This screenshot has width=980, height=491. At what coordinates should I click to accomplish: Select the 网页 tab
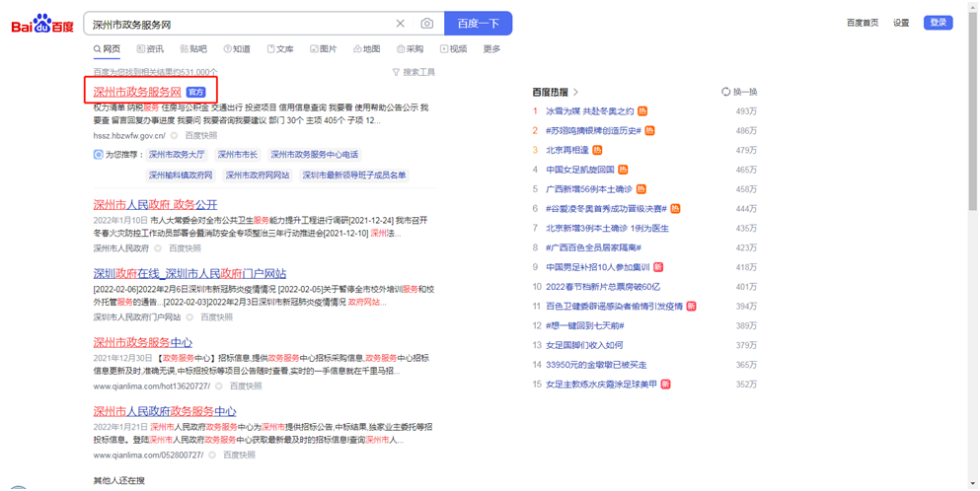(x=107, y=48)
